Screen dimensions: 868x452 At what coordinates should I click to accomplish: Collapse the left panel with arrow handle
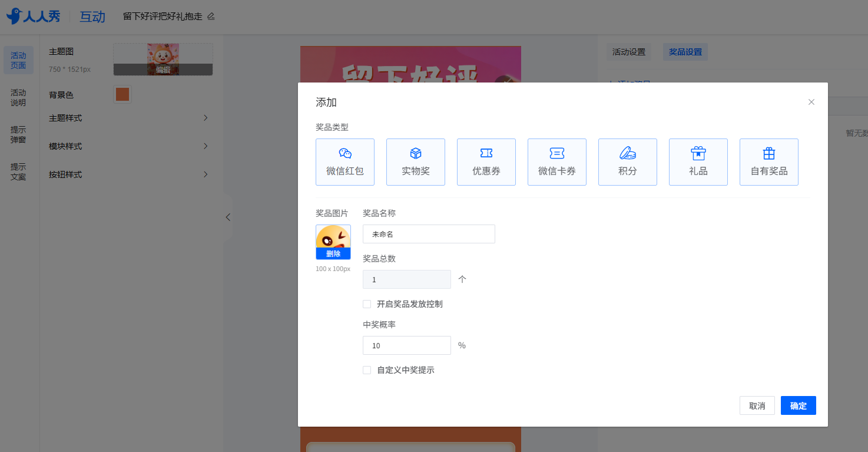(x=228, y=217)
